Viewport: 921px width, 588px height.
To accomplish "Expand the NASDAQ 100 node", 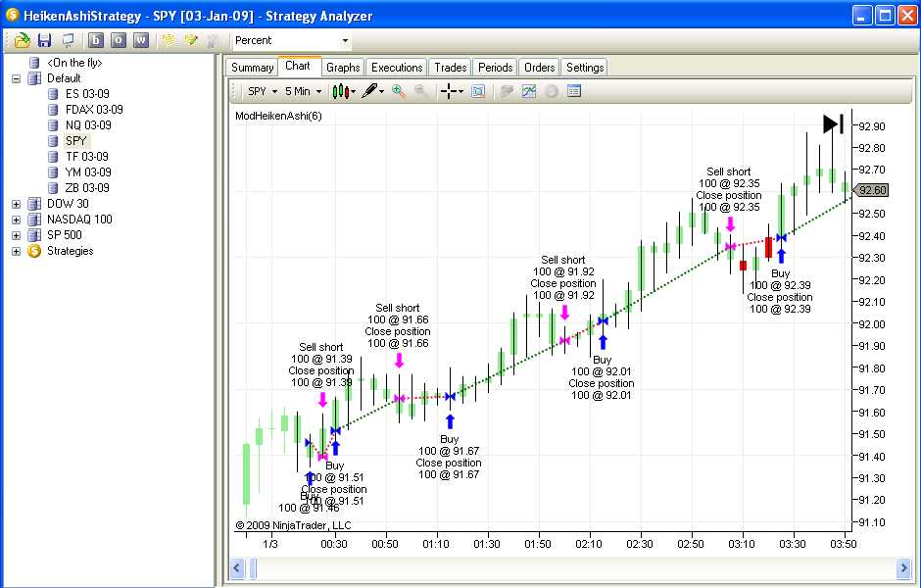I will pyautogui.click(x=17, y=220).
